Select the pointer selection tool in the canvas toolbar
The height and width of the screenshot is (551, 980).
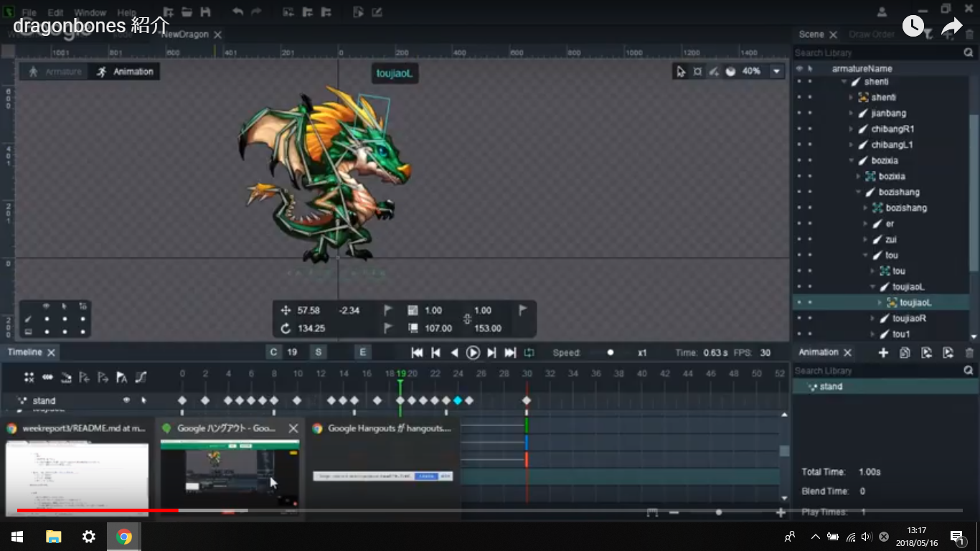pos(680,71)
